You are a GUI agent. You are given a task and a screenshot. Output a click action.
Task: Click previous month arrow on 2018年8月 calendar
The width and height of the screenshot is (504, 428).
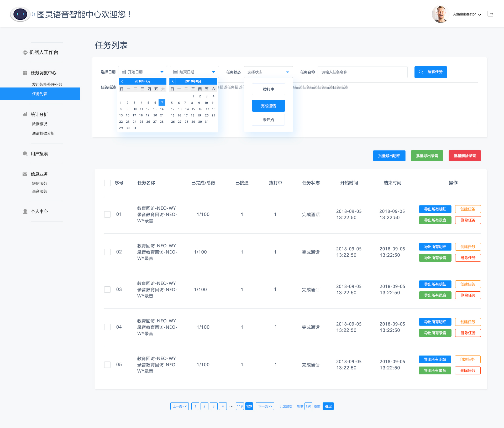coord(173,81)
